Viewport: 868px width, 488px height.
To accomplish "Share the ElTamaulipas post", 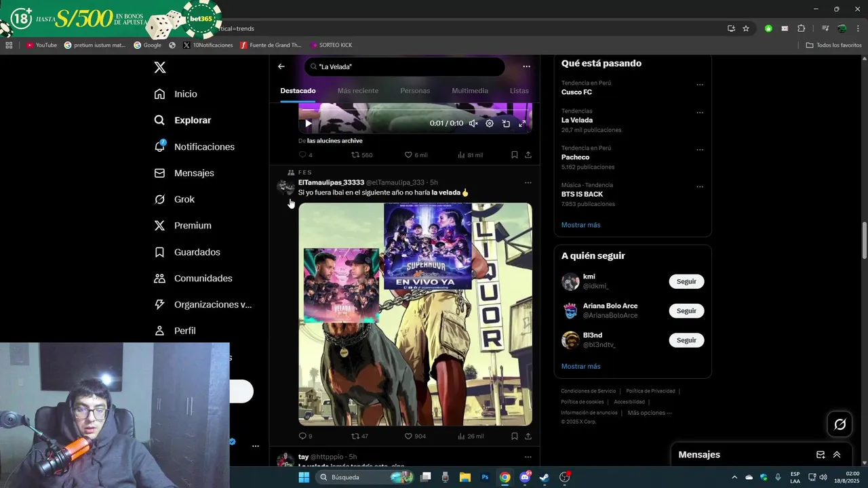I will [x=528, y=436].
